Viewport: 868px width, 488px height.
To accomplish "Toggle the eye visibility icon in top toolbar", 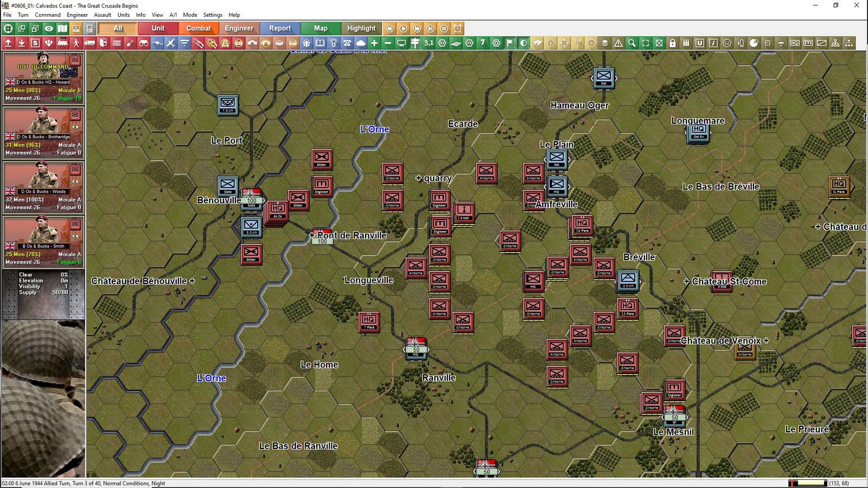I will tap(49, 28).
